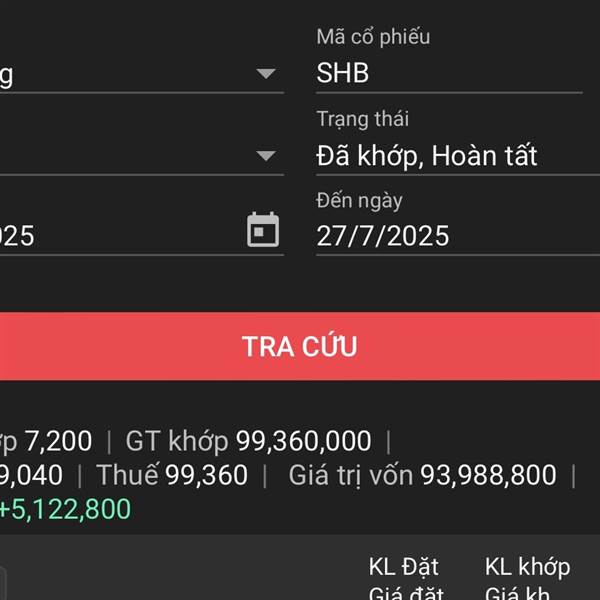Select the KL Đặt column header
Image resolution: width=600 pixels, height=600 pixels.
coord(403,567)
